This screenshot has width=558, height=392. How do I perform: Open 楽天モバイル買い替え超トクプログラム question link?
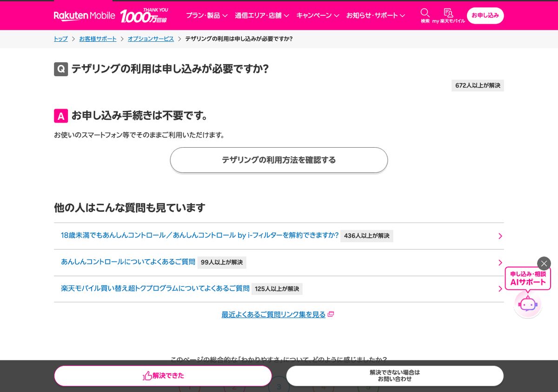coord(155,288)
